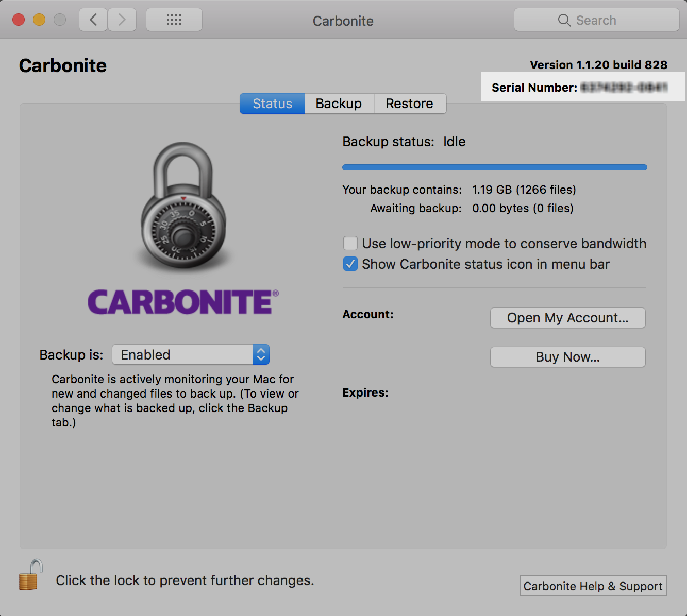Click the Buy Now button
Screen dimensions: 687x616
(567, 357)
